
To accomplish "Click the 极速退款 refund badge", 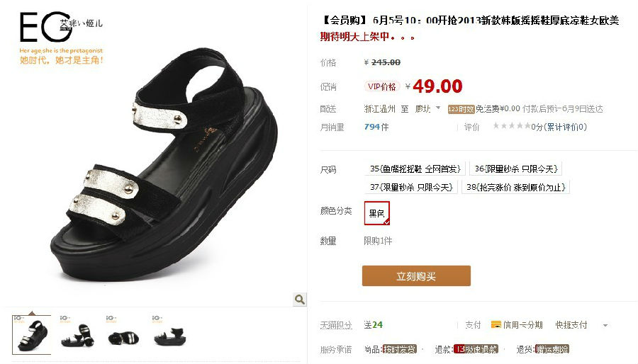I will (x=476, y=349).
